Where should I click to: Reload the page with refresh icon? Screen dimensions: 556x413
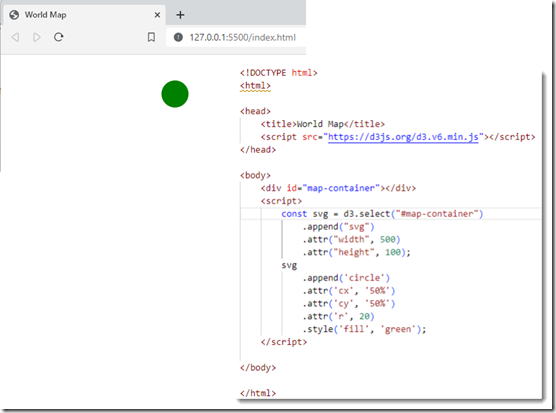point(59,37)
